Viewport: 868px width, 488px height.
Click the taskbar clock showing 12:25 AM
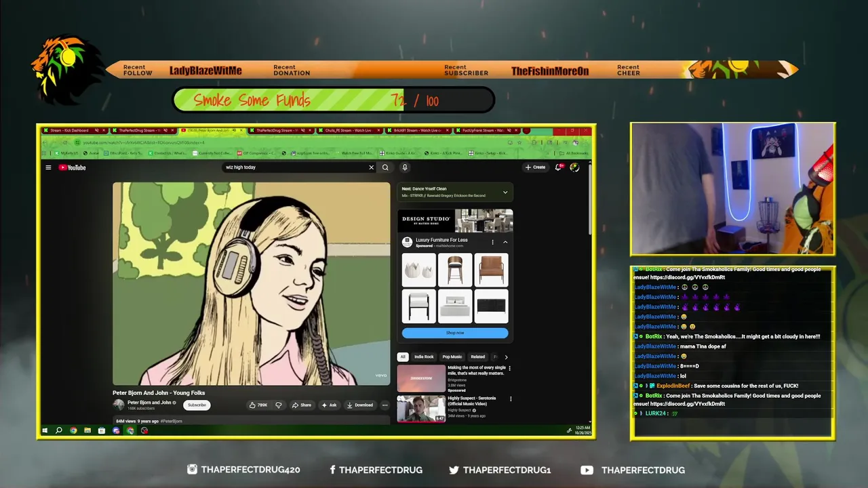coord(583,430)
